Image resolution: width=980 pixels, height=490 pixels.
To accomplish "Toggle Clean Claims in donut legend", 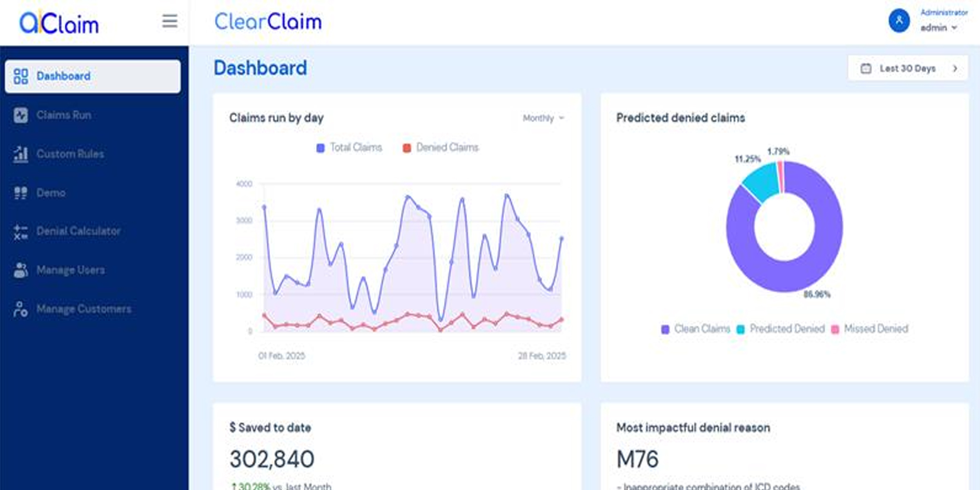I will click(x=696, y=329).
